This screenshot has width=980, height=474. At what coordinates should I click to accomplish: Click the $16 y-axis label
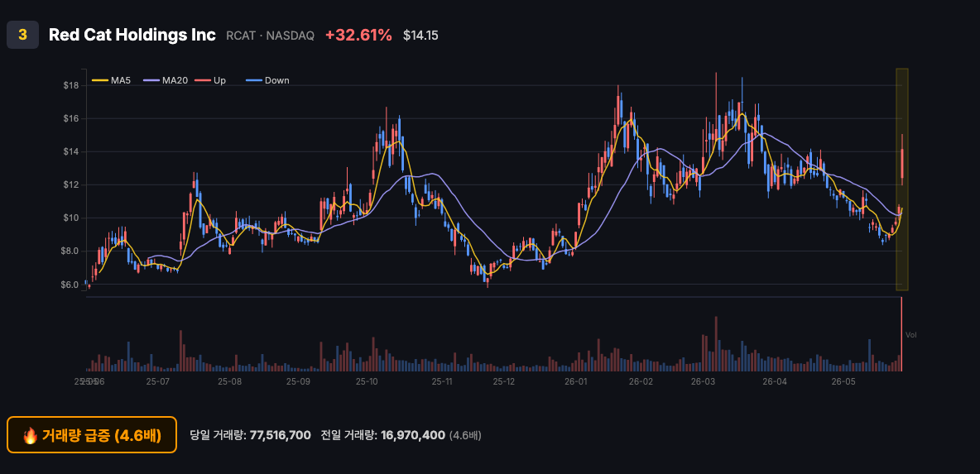[70, 118]
